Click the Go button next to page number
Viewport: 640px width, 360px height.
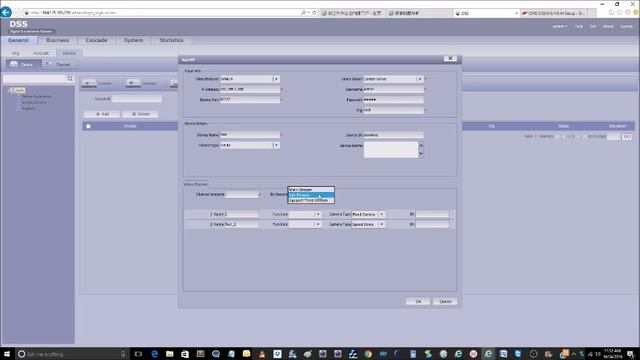627,137
